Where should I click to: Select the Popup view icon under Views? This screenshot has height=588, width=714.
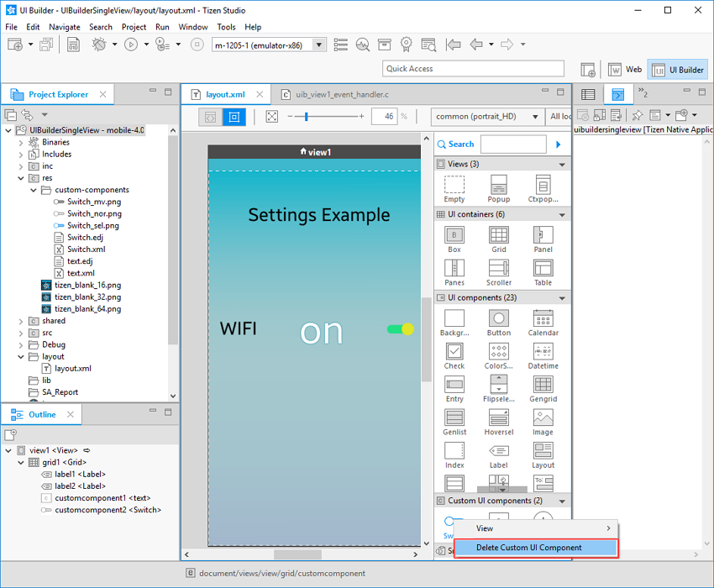click(498, 183)
